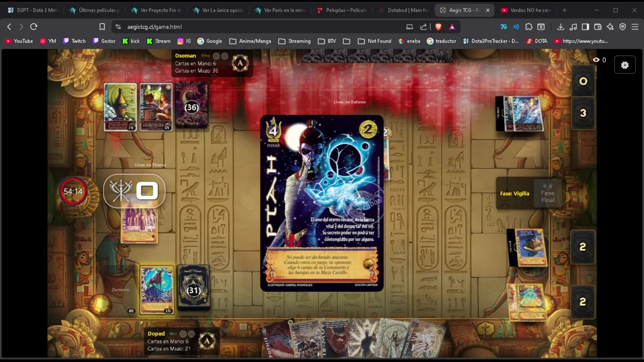The width and height of the screenshot is (644, 362).
Task: Open the Dota2ProTracker bookmark
Action: tap(491, 41)
